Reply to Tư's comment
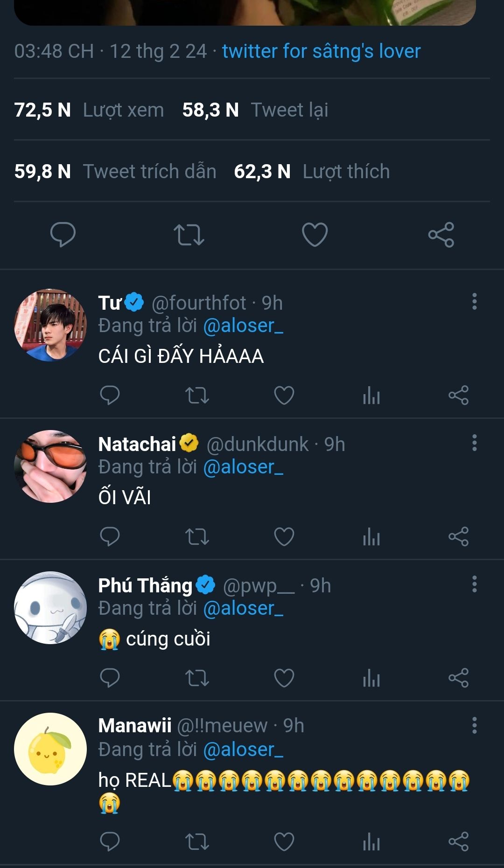The width and height of the screenshot is (504, 868). point(110,396)
